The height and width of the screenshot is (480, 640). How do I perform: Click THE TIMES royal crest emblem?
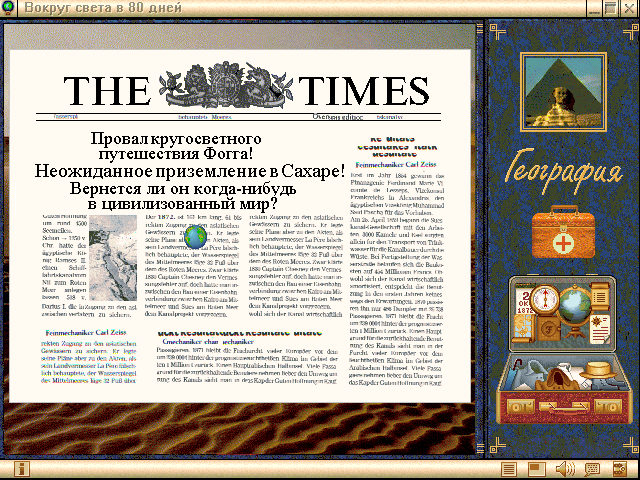pyautogui.click(x=226, y=85)
